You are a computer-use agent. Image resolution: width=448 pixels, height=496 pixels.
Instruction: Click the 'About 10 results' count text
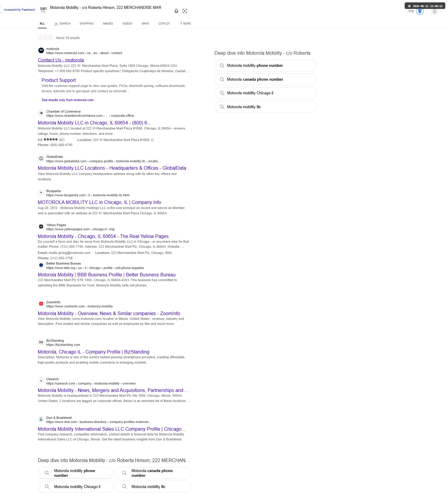pos(68,38)
